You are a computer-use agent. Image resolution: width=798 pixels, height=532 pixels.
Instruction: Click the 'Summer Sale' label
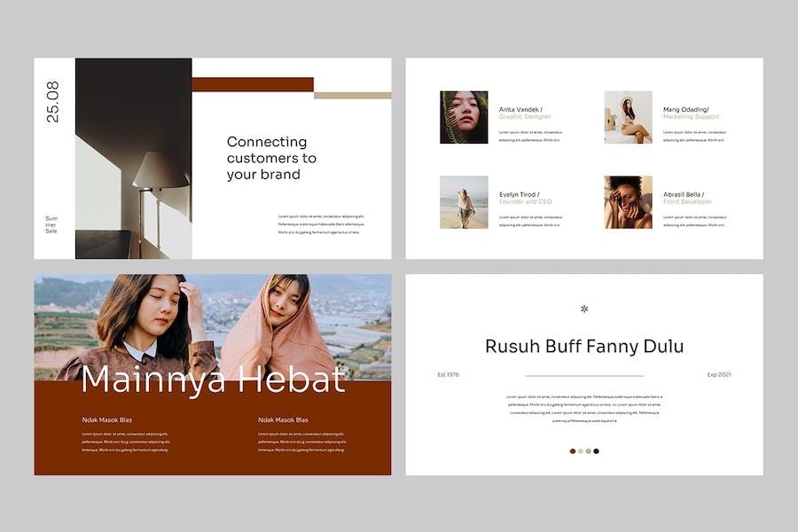[x=51, y=224]
